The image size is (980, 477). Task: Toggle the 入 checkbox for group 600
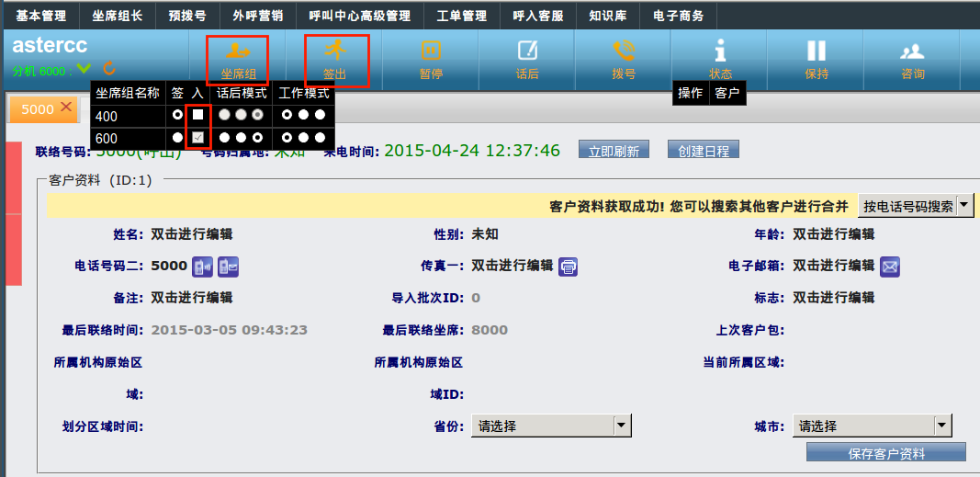click(197, 138)
